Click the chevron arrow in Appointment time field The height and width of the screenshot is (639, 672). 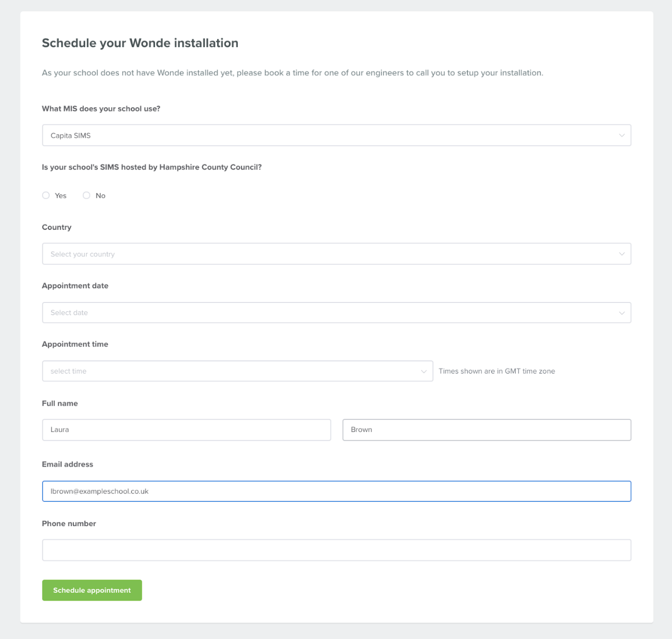tap(424, 371)
